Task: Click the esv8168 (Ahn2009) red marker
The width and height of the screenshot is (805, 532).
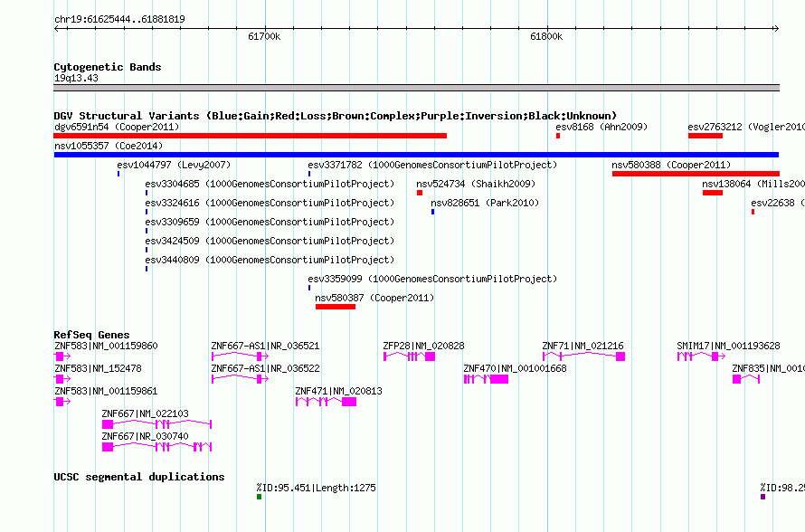Action: pyautogui.click(x=558, y=136)
